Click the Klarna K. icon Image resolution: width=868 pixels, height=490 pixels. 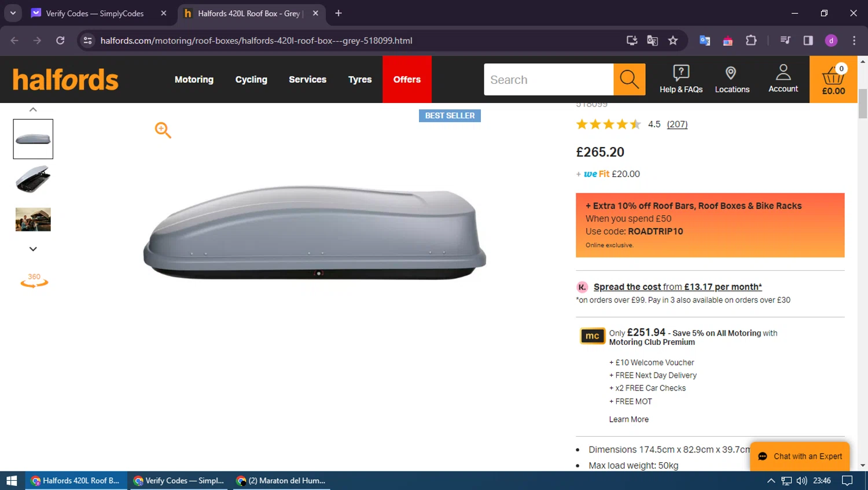582,287
